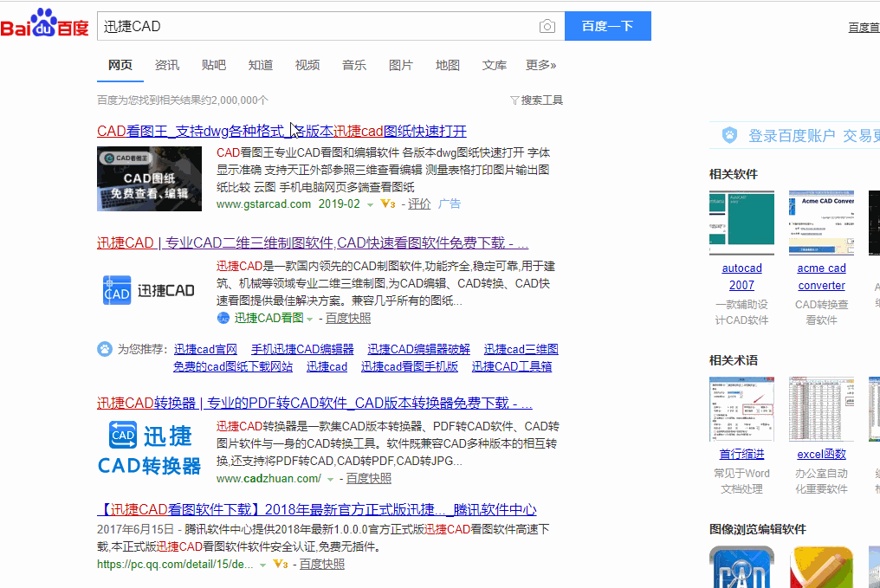Image resolution: width=880 pixels, height=588 pixels.
Task: Open recommended link 免费的cad图纸下载网站
Action: click(233, 366)
